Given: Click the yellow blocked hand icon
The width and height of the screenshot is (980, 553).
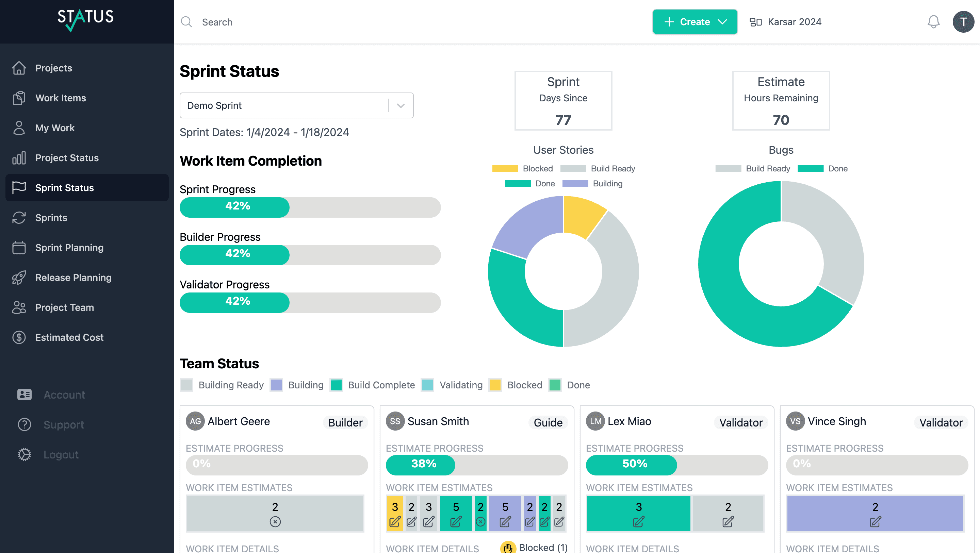Looking at the screenshot, I should click(x=508, y=548).
